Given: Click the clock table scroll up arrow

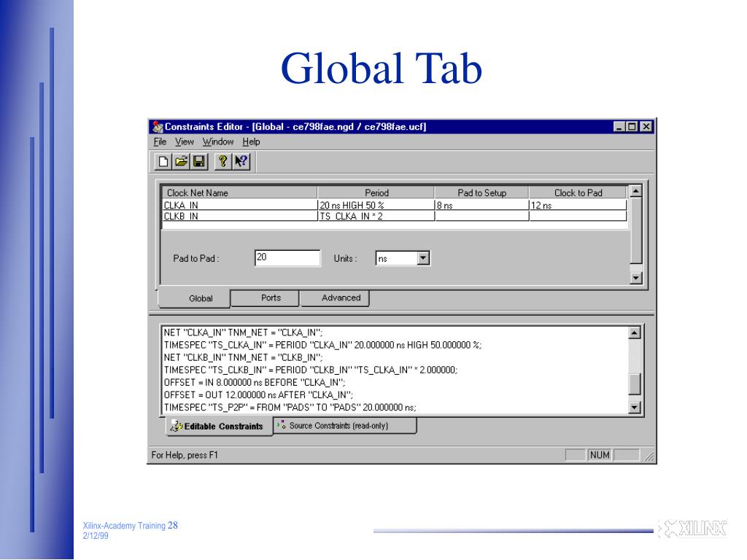Looking at the screenshot, I should point(636,192).
